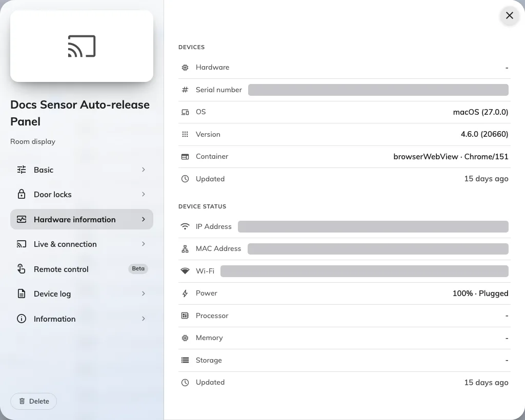Screen dimensions: 525x420
Task: Click the MAC Address network icon
Action: point(185,249)
